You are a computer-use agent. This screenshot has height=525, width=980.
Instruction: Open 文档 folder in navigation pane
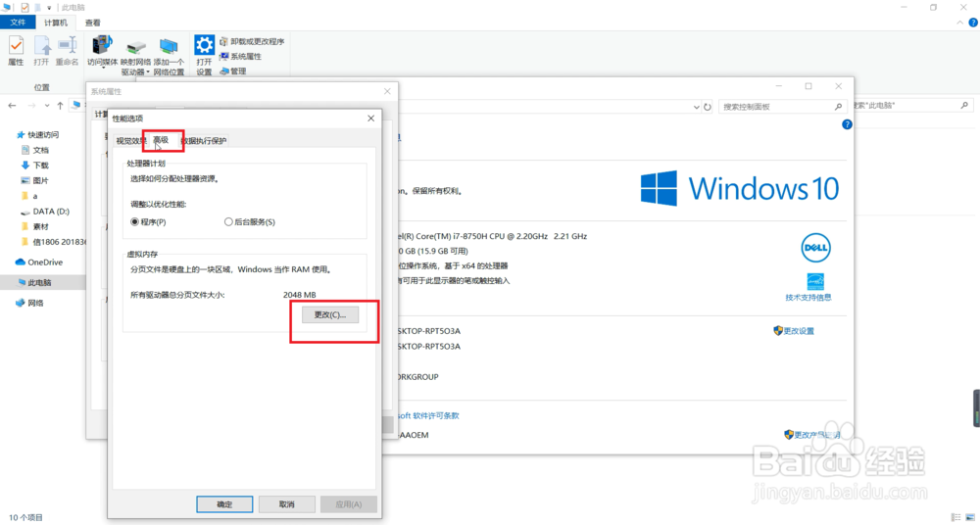[x=35, y=150]
